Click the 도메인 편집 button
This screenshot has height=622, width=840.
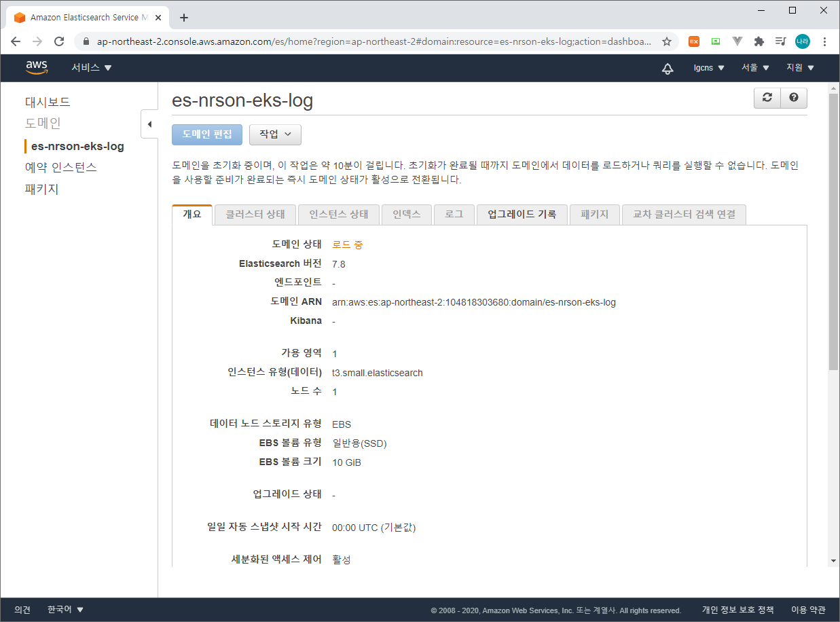[207, 134]
